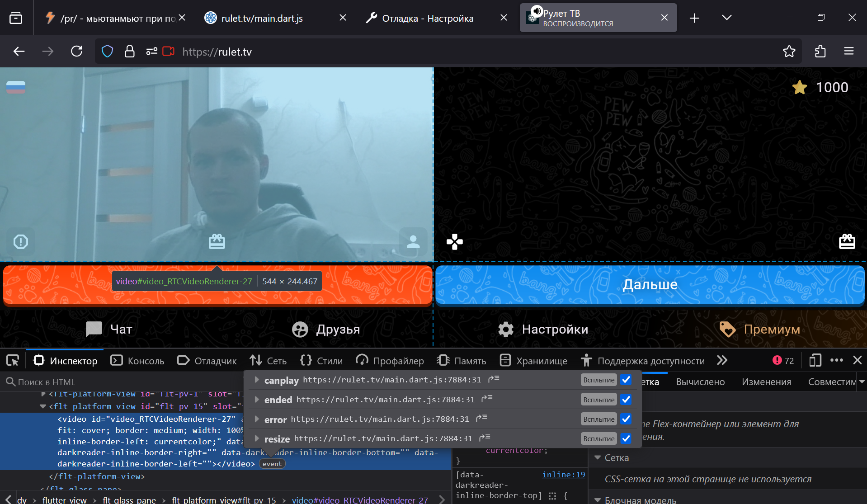The image size is (867, 504).
Task: Expand canplay event listener details
Action: (x=257, y=380)
